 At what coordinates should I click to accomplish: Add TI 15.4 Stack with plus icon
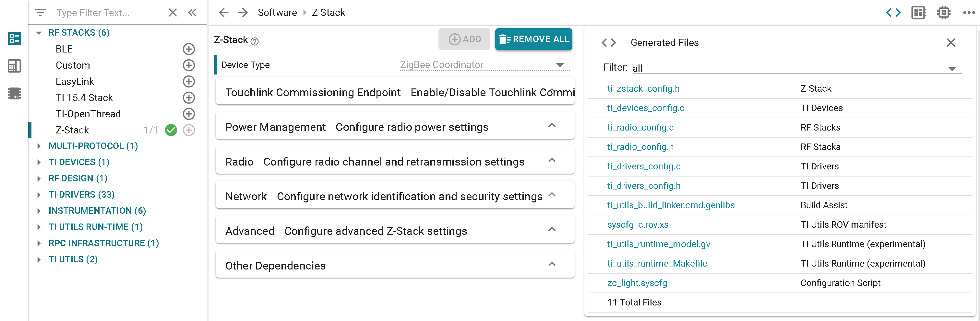click(x=189, y=97)
